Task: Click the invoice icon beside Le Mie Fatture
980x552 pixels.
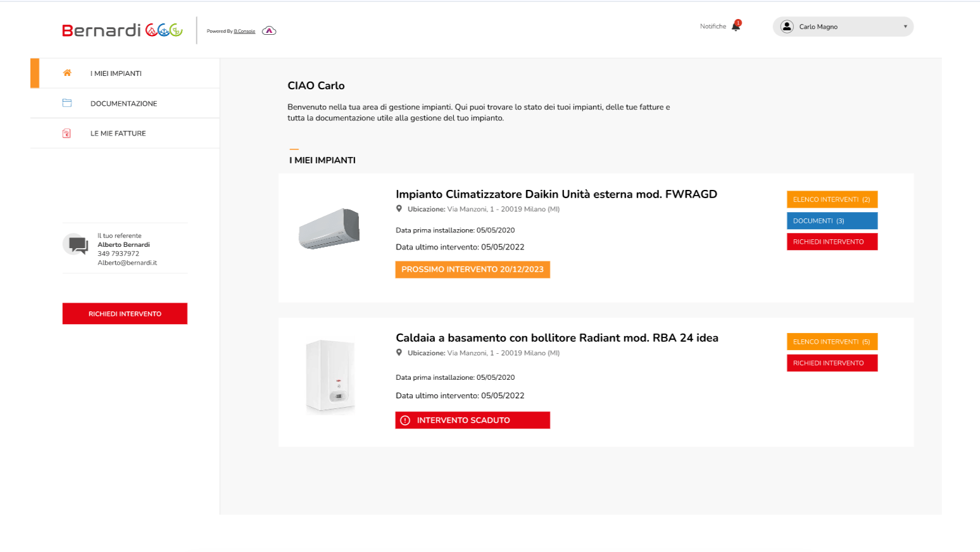Action: (66, 134)
